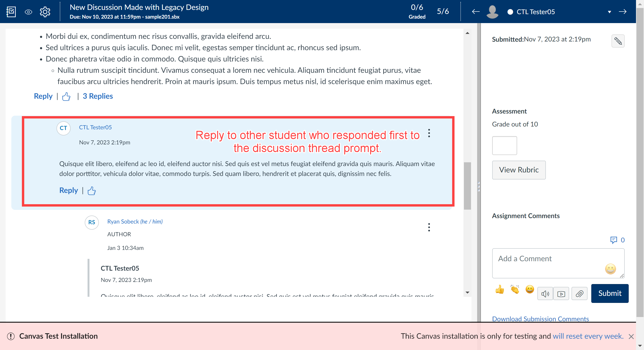644x350 pixels.
Task: Open the student selection dropdown
Action: 609,12
